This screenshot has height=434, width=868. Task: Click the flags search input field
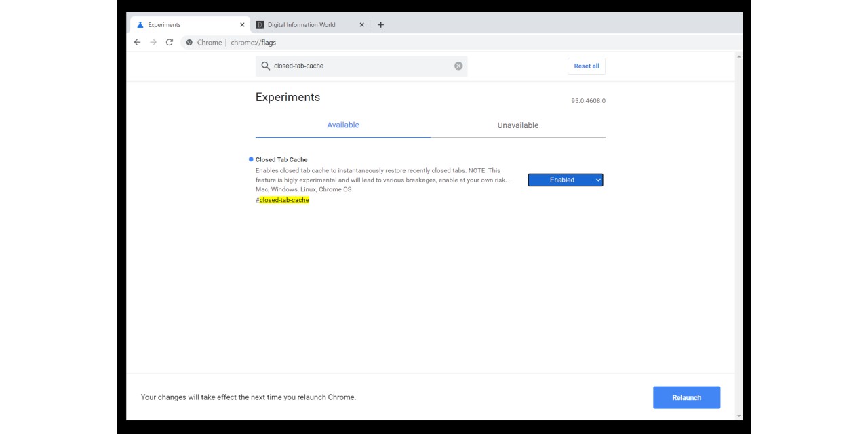(361, 66)
